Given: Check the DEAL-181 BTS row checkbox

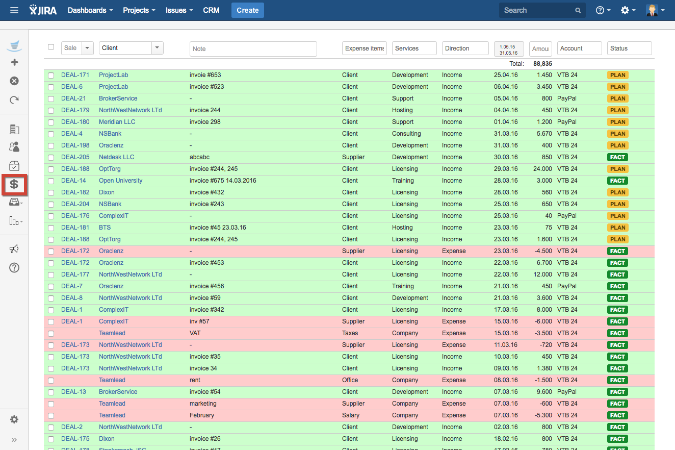Looking at the screenshot, I should (x=51, y=228).
